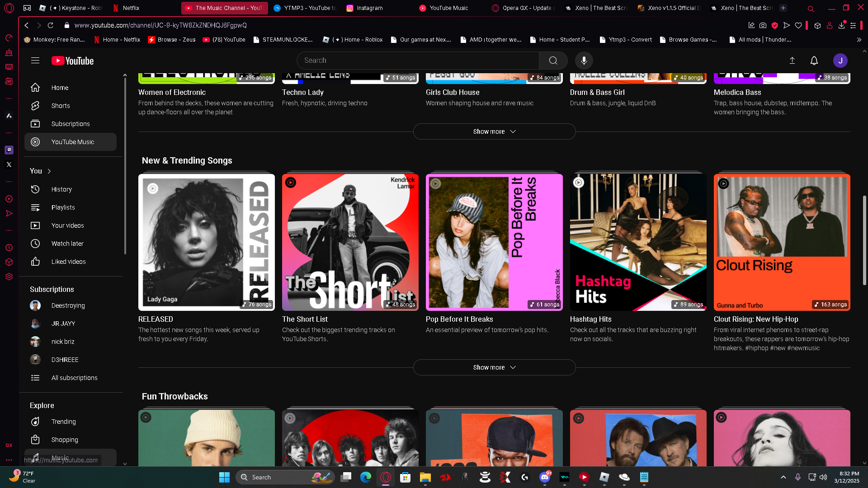Open the JR JAYY subscription channel
Viewport: 868px width, 488px height.
click(x=71, y=324)
